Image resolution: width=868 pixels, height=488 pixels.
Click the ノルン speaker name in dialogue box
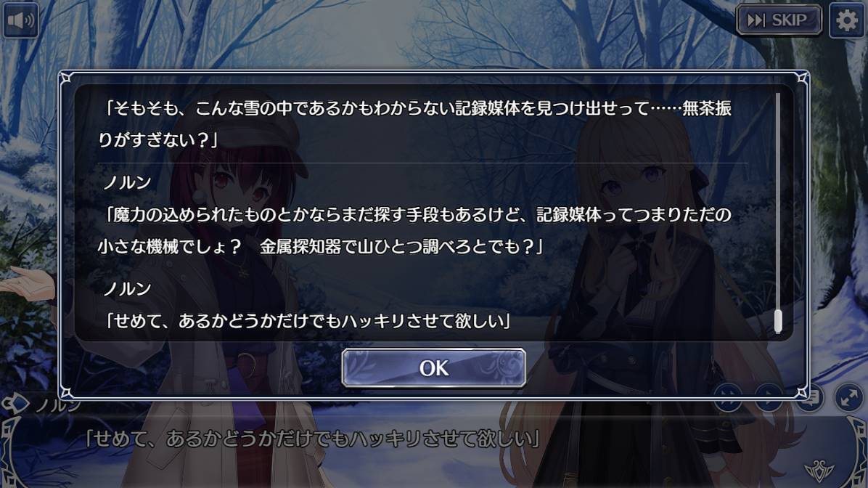pos(57,405)
